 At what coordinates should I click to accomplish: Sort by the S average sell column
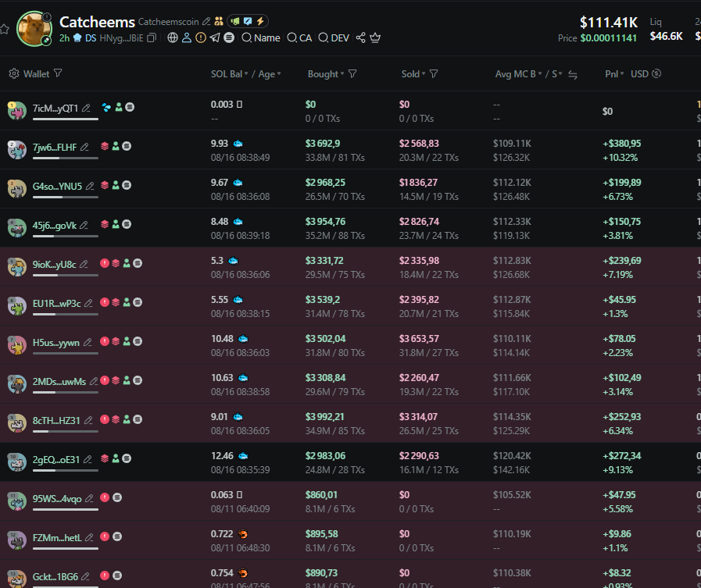click(x=556, y=74)
